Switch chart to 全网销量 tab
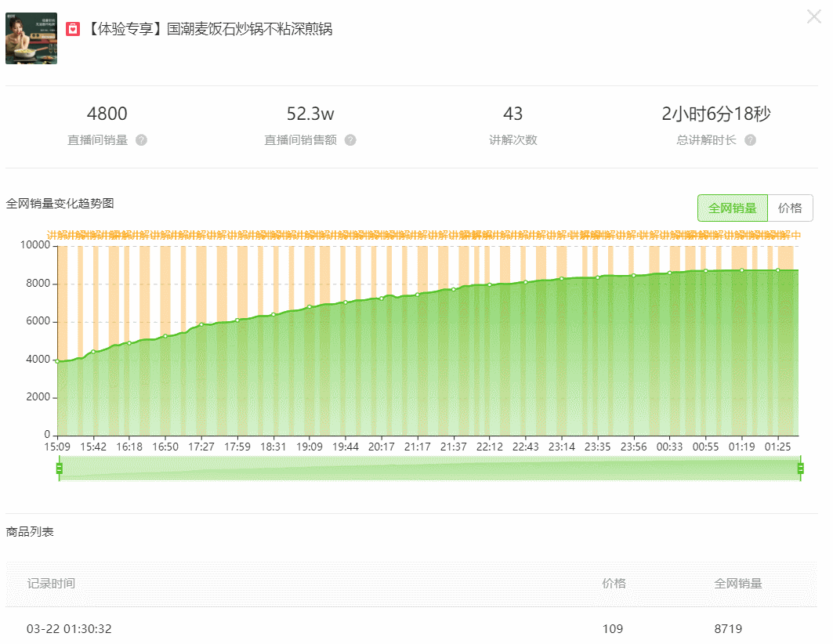The height and width of the screenshot is (644, 833). coord(732,208)
